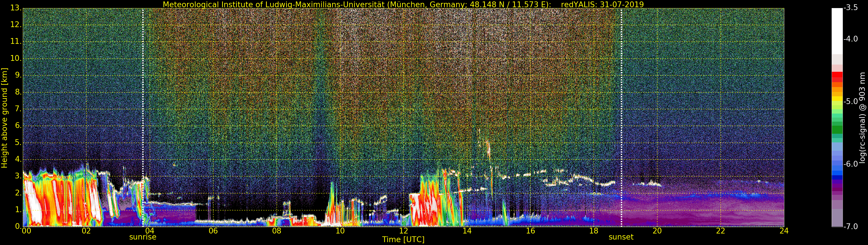The width and height of the screenshot is (868, 245).
Task: Click the "8." height axis tick label
Action: [x=18, y=92]
